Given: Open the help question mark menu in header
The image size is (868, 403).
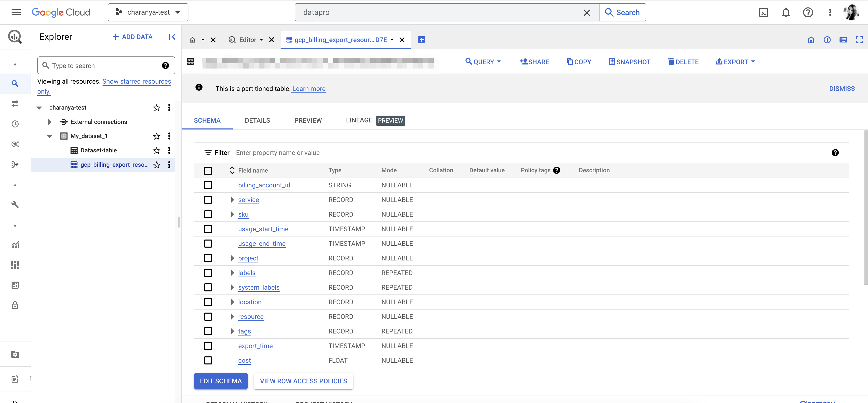Looking at the screenshot, I should (x=808, y=12).
